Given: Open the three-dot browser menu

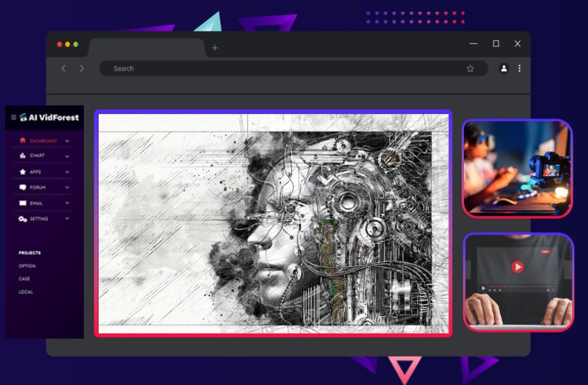Looking at the screenshot, I should tap(520, 68).
